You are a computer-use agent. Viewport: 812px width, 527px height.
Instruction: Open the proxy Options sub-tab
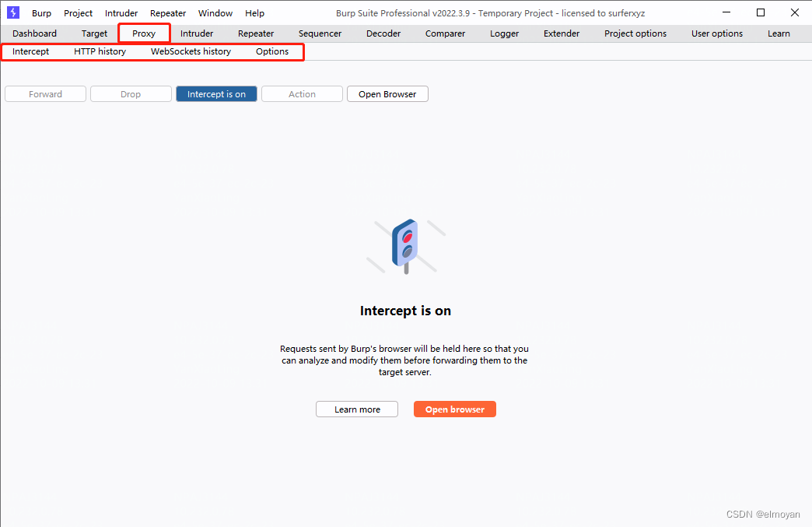(272, 51)
